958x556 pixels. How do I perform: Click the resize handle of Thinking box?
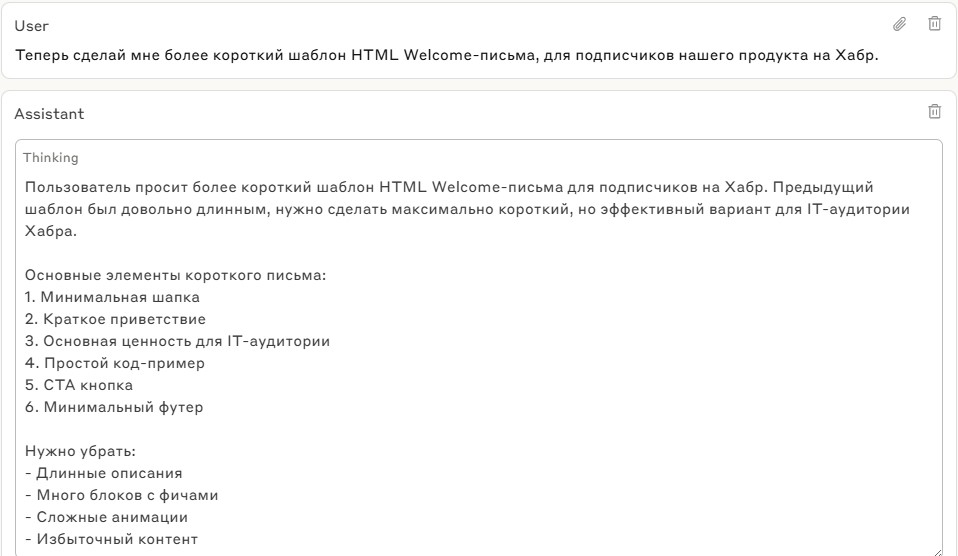(x=936, y=549)
